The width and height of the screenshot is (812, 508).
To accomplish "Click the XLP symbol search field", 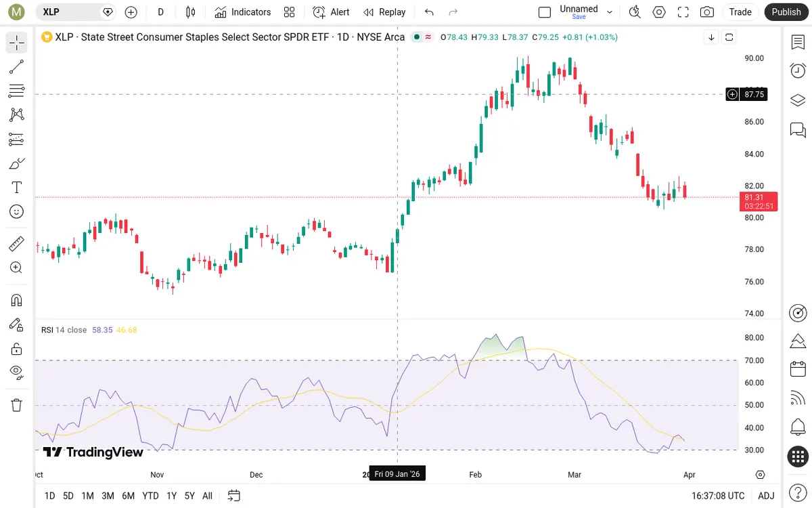I will pyautogui.click(x=74, y=12).
